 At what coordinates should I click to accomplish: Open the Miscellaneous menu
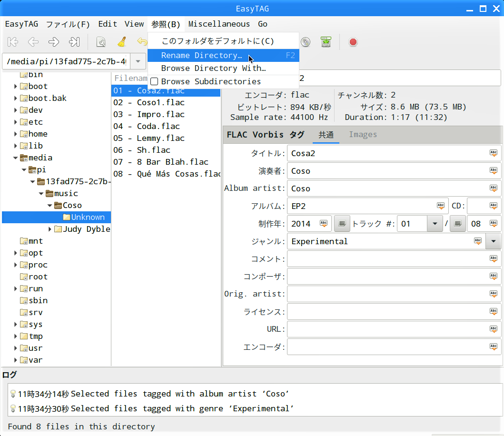point(219,24)
